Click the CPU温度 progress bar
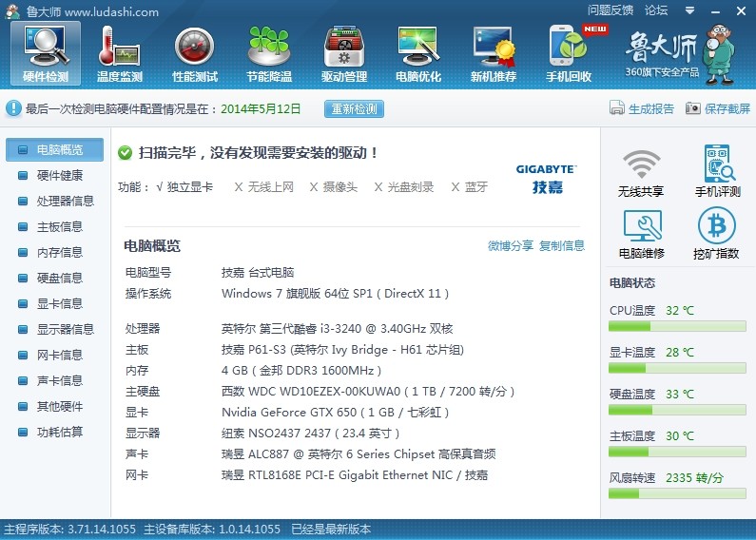This screenshot has height=540, width=756. point(677,327)
